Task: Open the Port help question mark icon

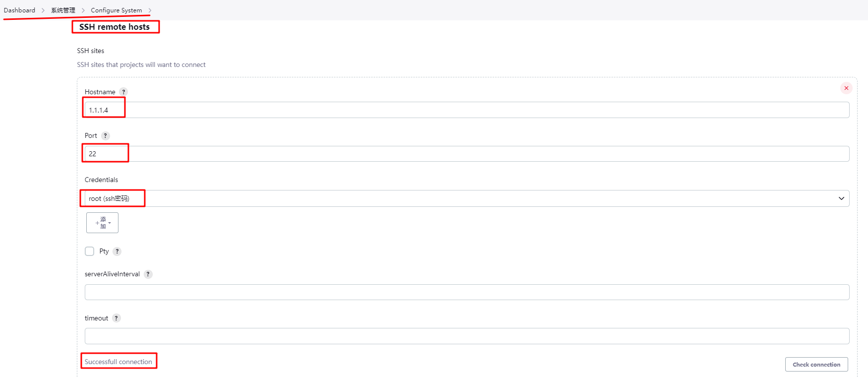Action: [105, 135]
